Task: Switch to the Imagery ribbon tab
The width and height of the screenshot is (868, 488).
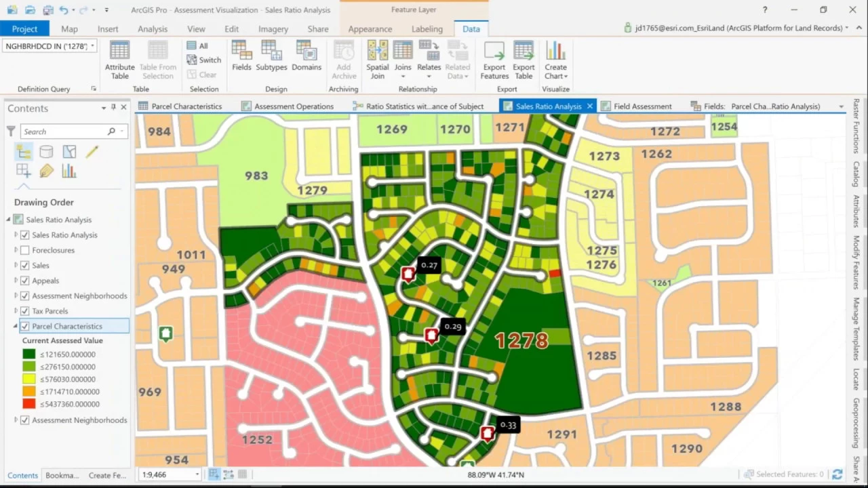Action: [x=273, y=29]
